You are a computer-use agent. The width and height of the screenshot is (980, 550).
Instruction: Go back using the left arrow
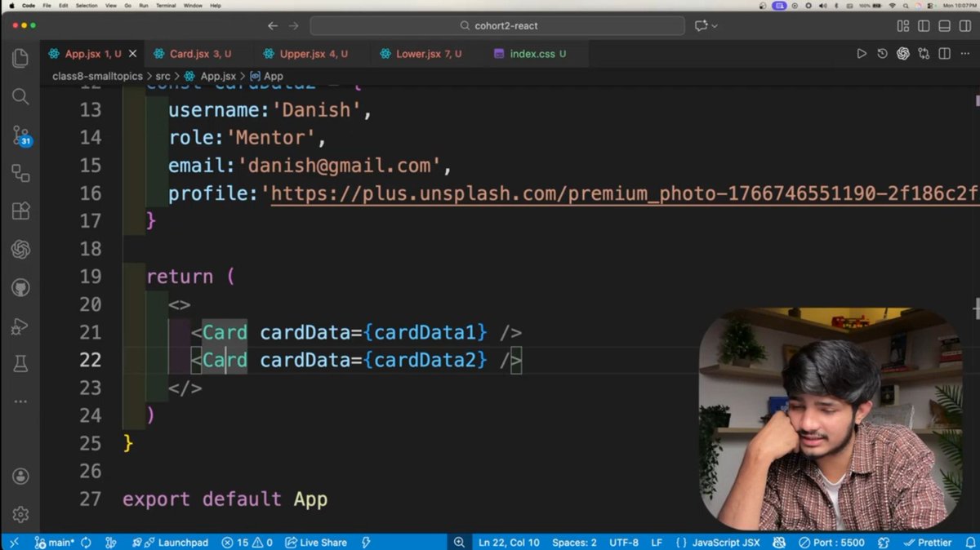pos(273,25)
